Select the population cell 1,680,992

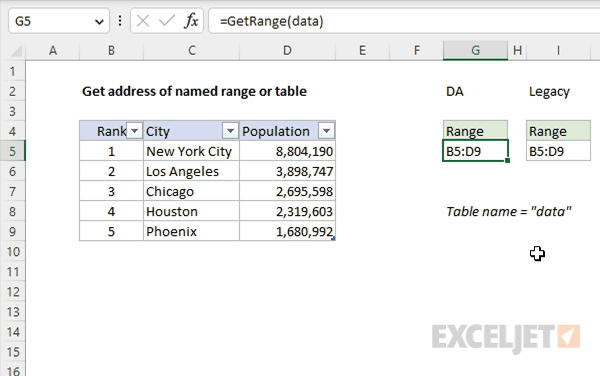287,231
